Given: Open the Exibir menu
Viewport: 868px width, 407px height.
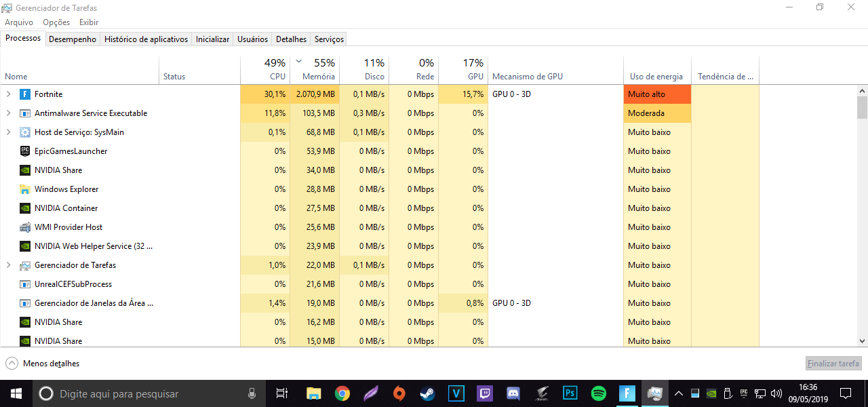Looking at the screenshot, I should [x=89, y=22].
